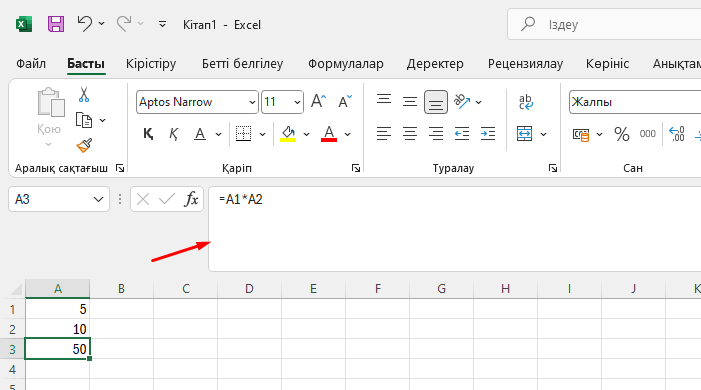Click the Increase Font Size icon
This screenshot has width=701, height=390.
point(319,102)
